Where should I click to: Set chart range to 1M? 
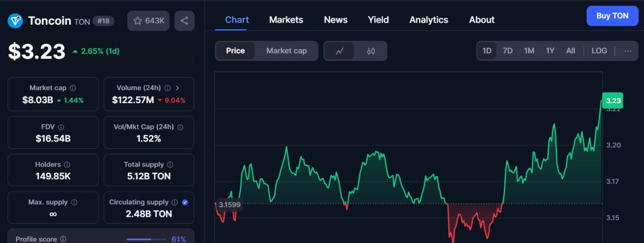529,51
